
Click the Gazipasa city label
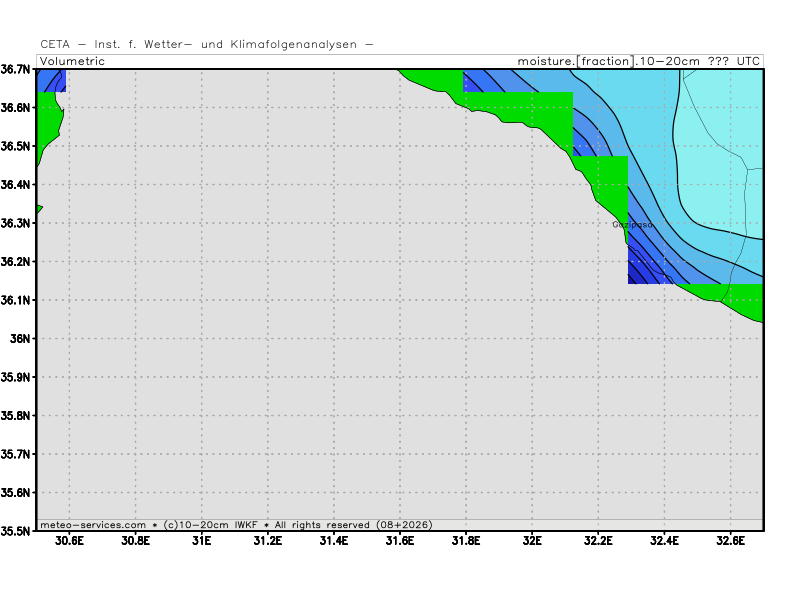pyautogui.click(x=632, y=225)
